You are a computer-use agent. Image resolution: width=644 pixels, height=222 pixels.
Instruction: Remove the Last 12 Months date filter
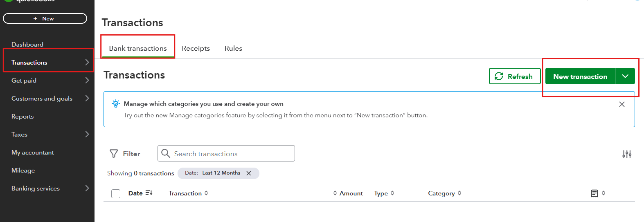(249, 173)
